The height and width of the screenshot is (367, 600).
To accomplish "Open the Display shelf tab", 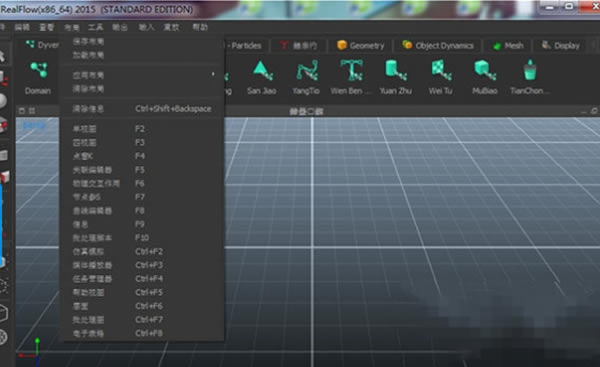I will tap(561, 46).
